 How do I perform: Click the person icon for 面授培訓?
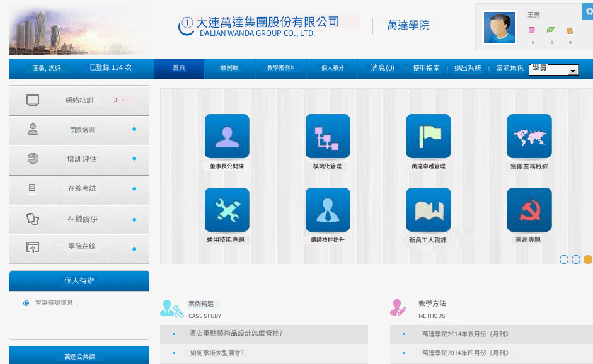33,129
